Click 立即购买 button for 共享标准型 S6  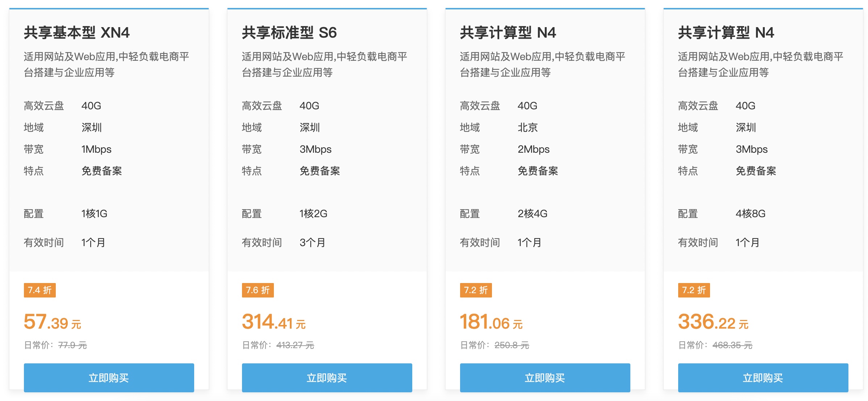(327, 377)
